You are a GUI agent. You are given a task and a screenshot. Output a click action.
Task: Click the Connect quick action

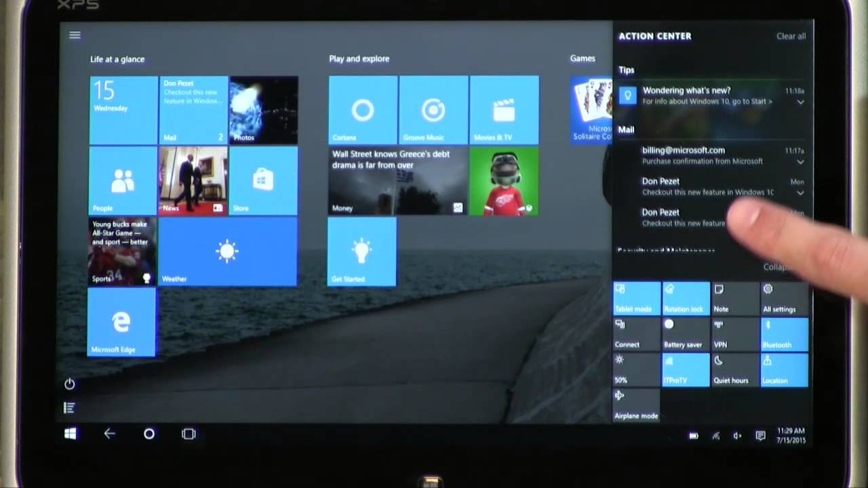637,335
